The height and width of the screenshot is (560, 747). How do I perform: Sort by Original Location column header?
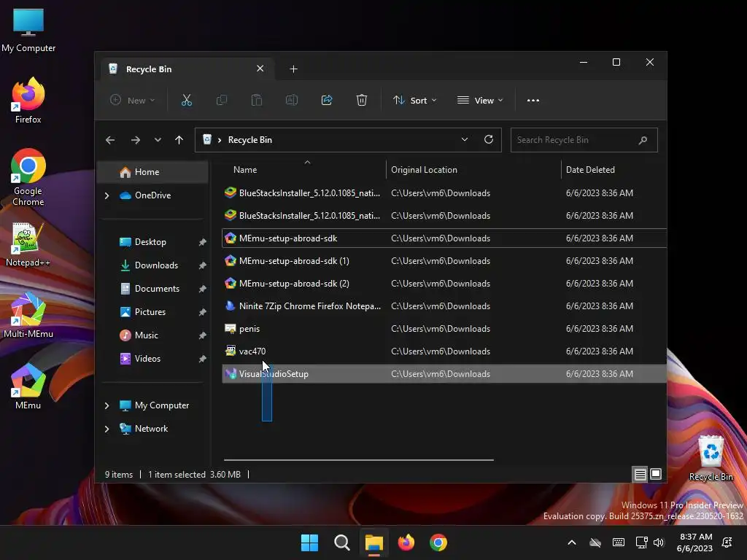click(x=473, y=170)
